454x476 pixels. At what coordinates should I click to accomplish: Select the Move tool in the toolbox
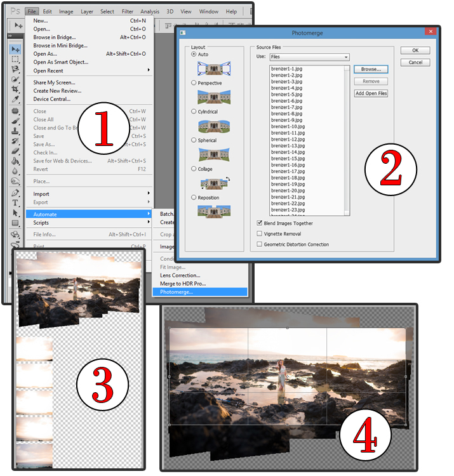point(16,49)
